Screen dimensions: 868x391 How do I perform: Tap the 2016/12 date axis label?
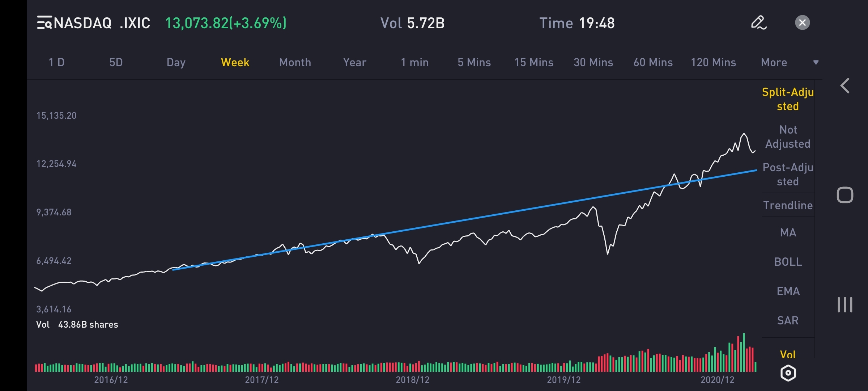point(111,379)
